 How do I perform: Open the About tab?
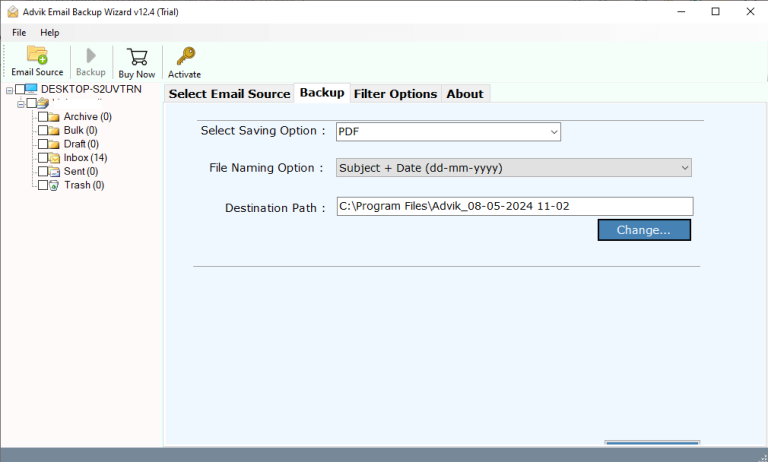coord(464,93)
